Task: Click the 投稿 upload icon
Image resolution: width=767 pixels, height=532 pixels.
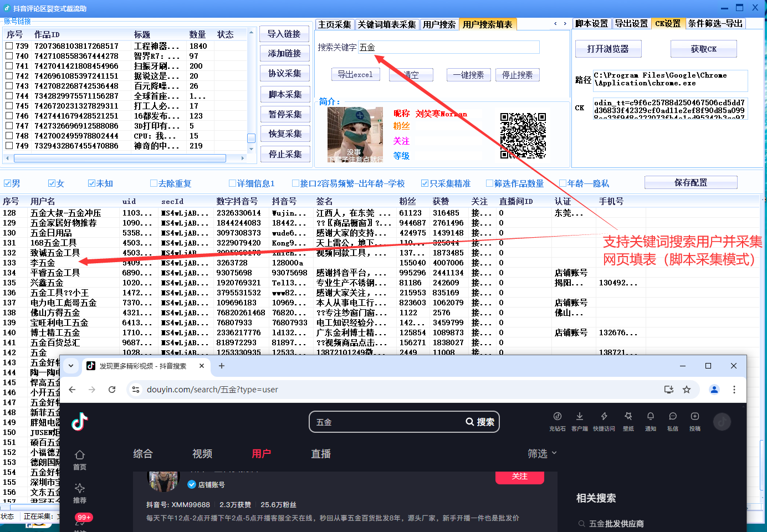Action: [694, 417]
